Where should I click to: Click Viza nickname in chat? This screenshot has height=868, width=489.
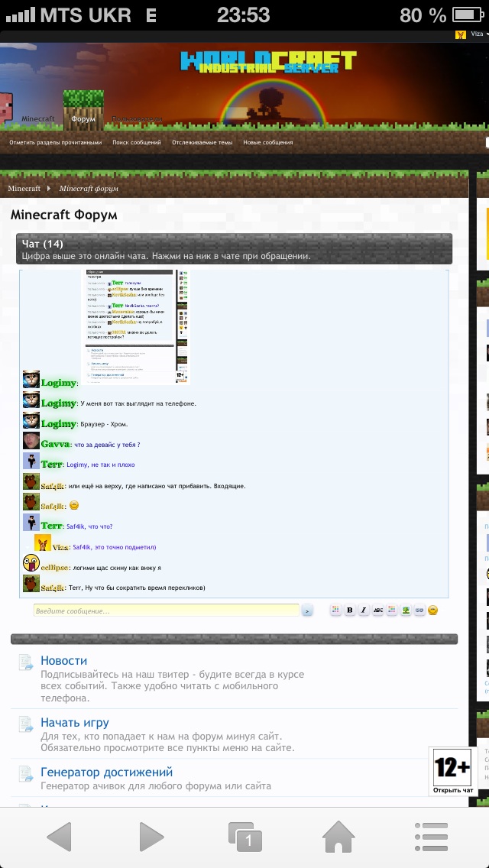tap(61, 547)
